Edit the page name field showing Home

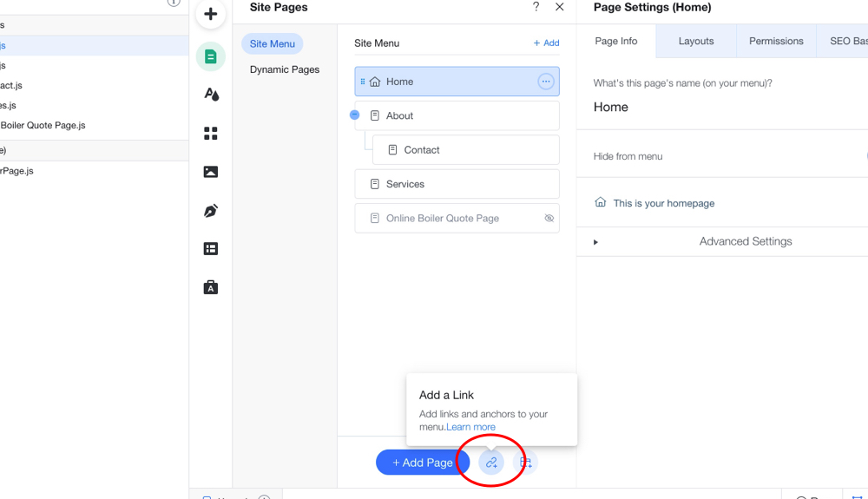610,107
